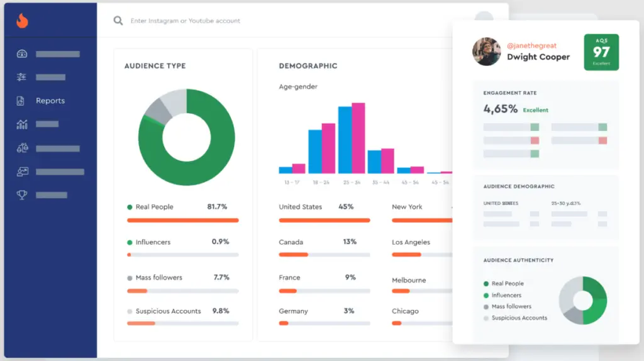Click the trophy icon in sidebar
This screenshot has width=644, height=361.
point(22,195)
